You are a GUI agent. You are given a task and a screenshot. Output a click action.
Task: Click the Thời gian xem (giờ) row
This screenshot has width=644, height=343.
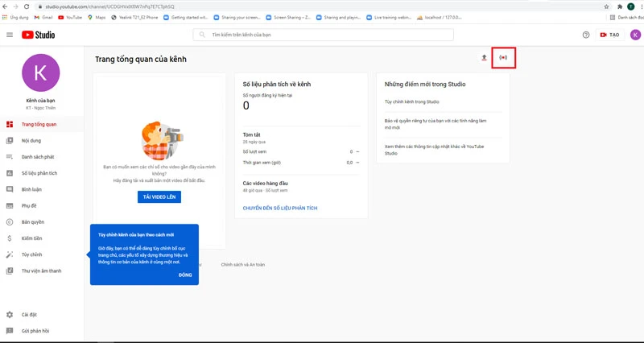point(301,163)
